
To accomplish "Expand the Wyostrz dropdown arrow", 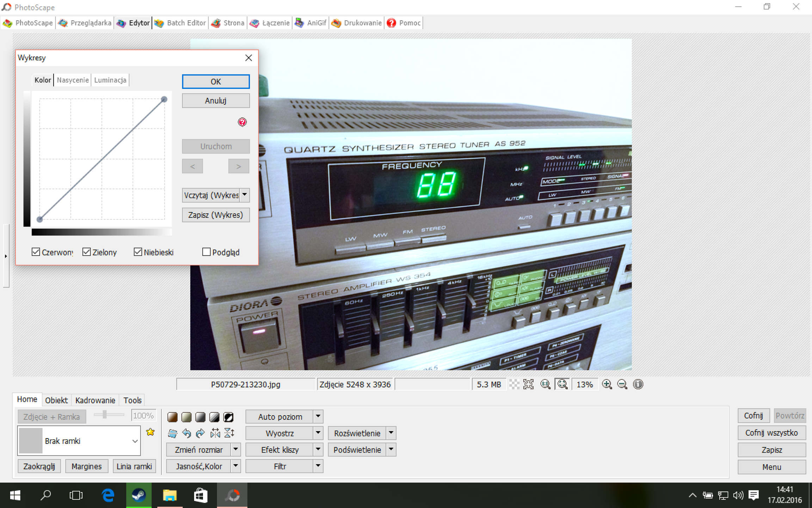I will point(318,433).
